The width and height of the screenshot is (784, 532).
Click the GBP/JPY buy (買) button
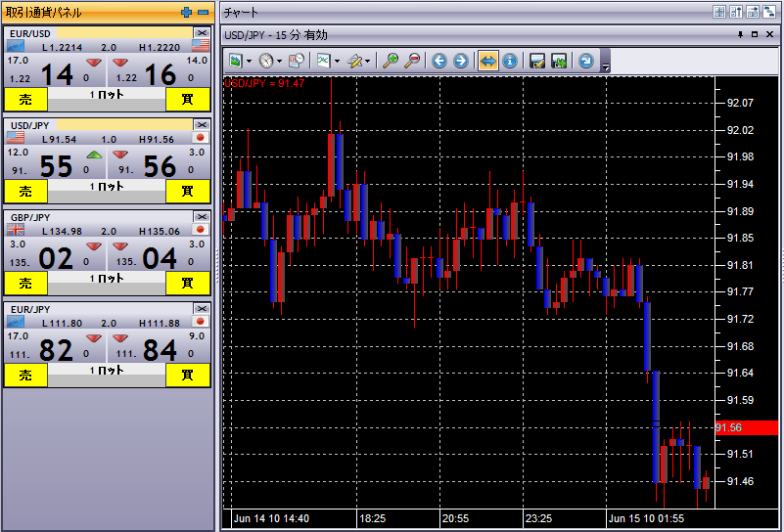(x=187, y=284)
